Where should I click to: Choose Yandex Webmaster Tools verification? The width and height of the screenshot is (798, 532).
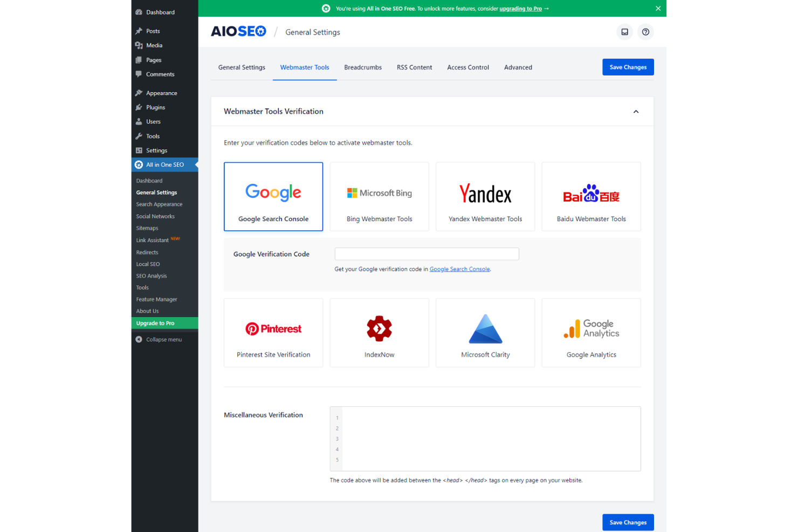coord(485,196)
